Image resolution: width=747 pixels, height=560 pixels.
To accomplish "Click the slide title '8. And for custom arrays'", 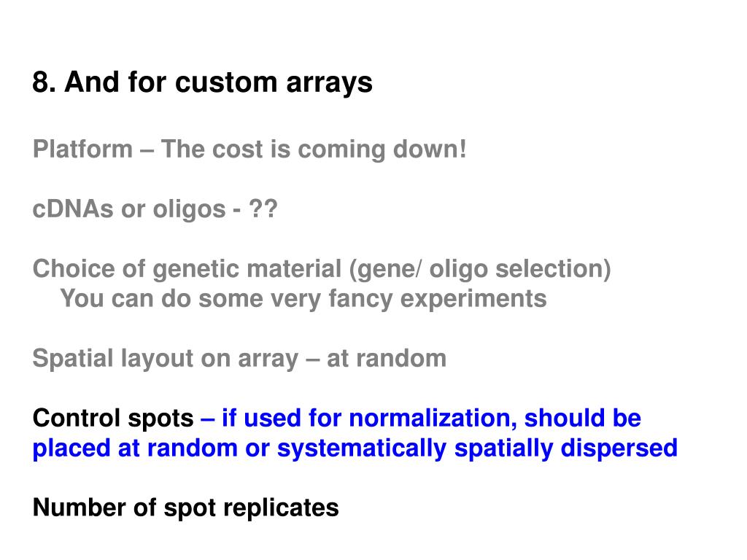I will click(x=203, y=83).
